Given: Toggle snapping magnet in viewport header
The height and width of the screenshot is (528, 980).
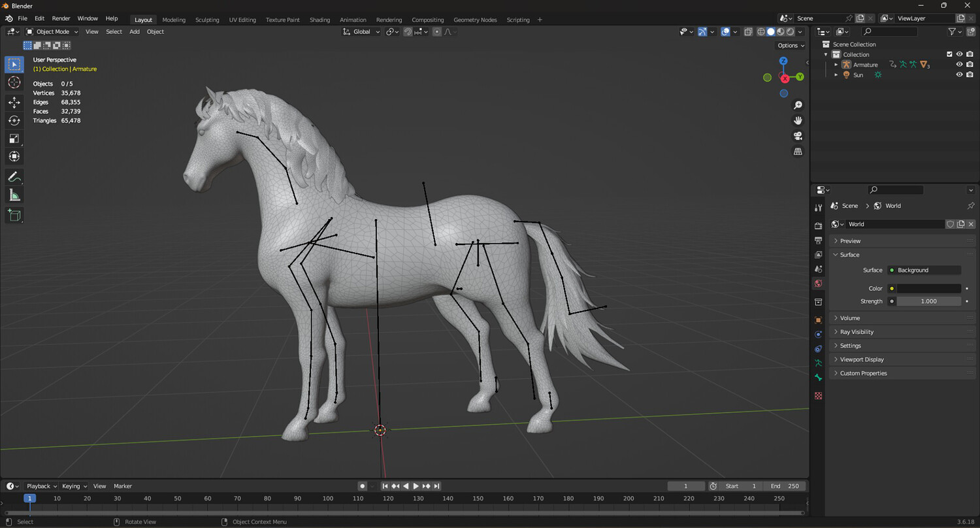Looking at the screenshot, I should coord(408,31).
